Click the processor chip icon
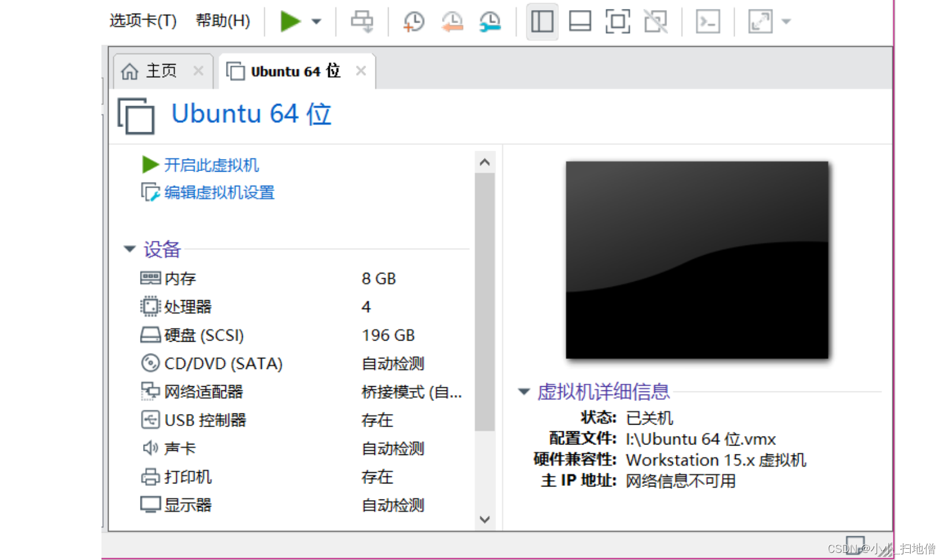This screenshot has width=944, height=560. point(151,306)
